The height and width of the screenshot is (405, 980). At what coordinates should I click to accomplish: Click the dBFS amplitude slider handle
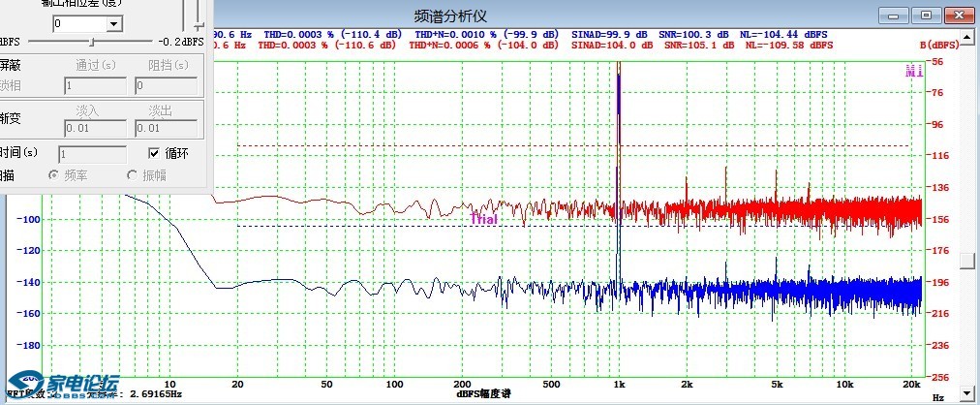(x=92, y=42)
